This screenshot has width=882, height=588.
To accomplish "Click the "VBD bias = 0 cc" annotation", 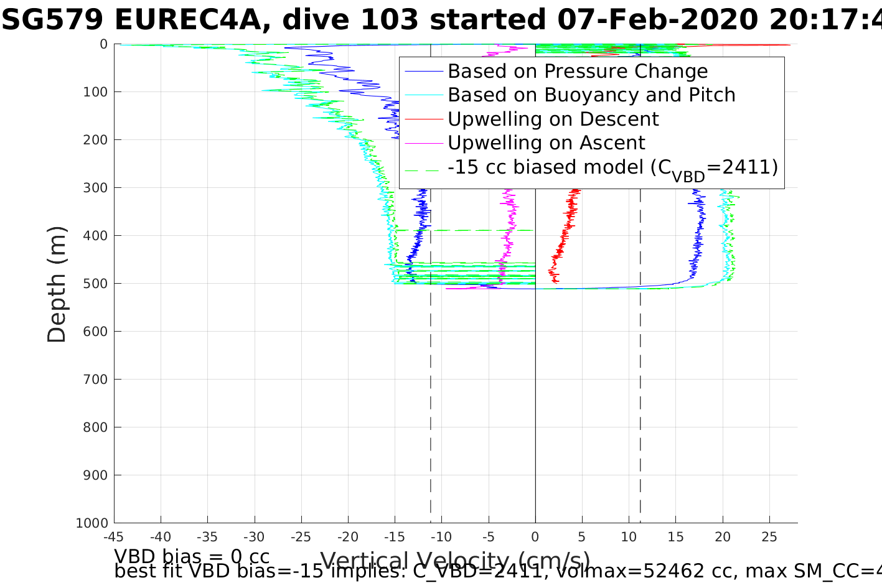I will click(x=192, y=556).
